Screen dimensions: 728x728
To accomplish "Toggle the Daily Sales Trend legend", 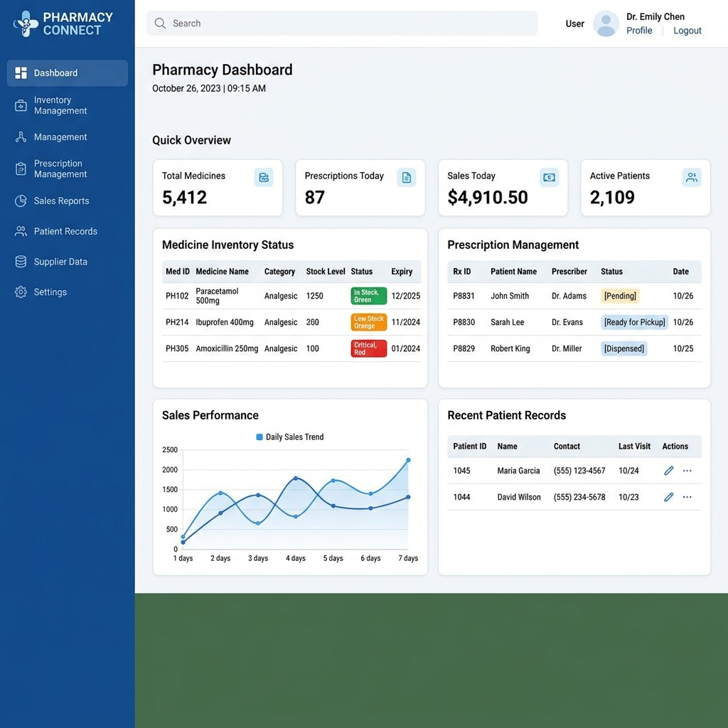I will point(290,437).
